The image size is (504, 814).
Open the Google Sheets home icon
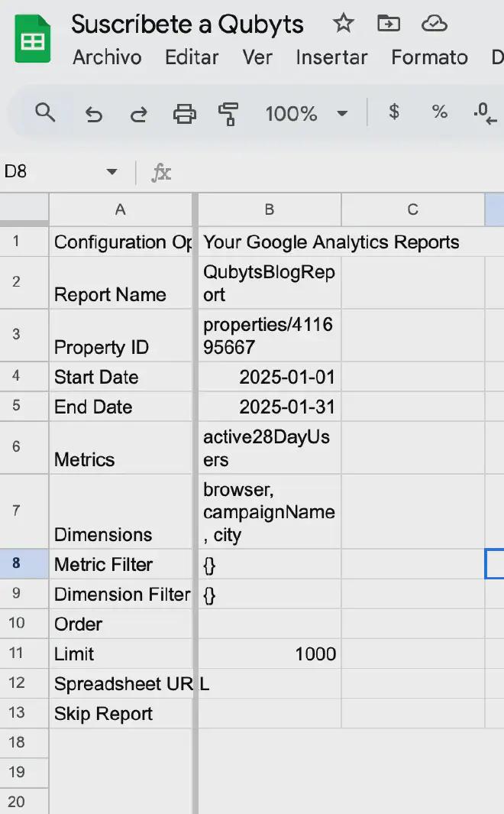coord(33,39)
